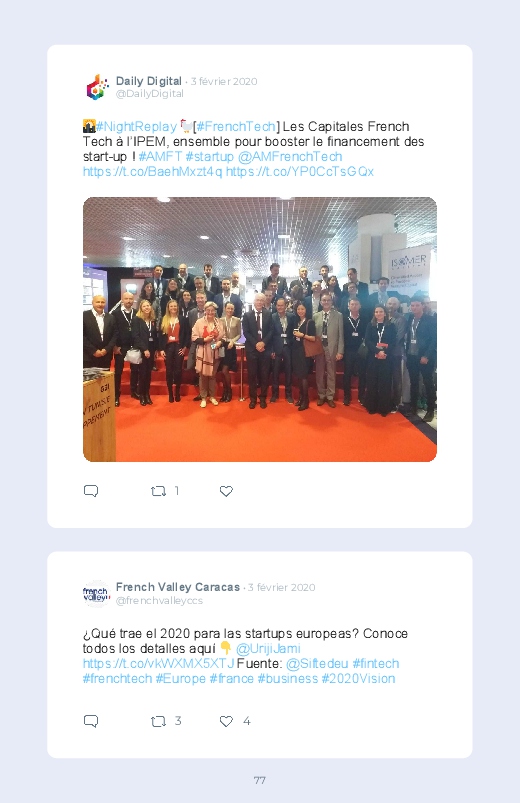Screen dimensions: 520x803
Task: Follow the @AMFrenchTech mention
Action: 290,156
